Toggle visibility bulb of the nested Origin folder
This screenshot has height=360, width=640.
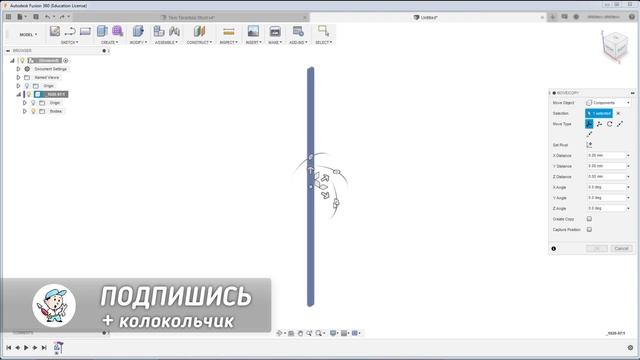pyautogui.click(x=33, y=103)
